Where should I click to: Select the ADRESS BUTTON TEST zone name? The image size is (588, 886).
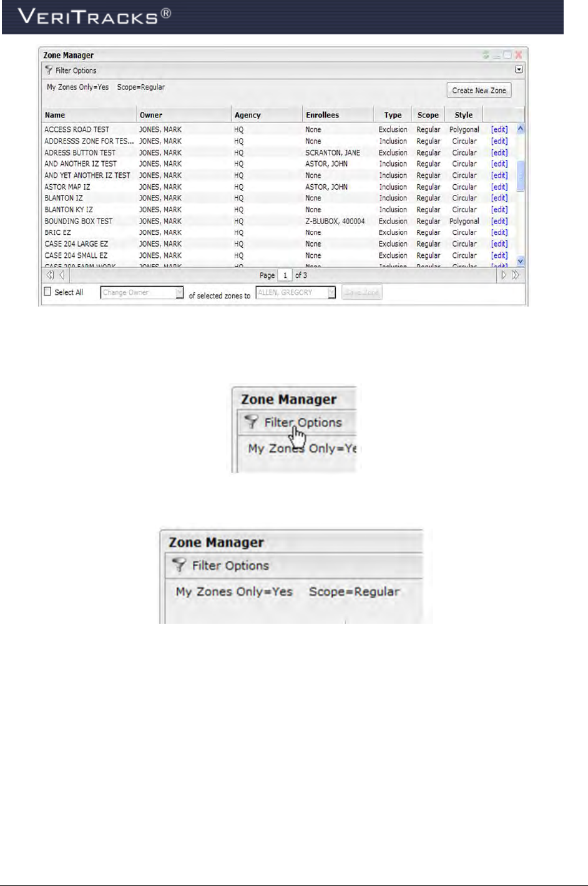pos(80,152)
